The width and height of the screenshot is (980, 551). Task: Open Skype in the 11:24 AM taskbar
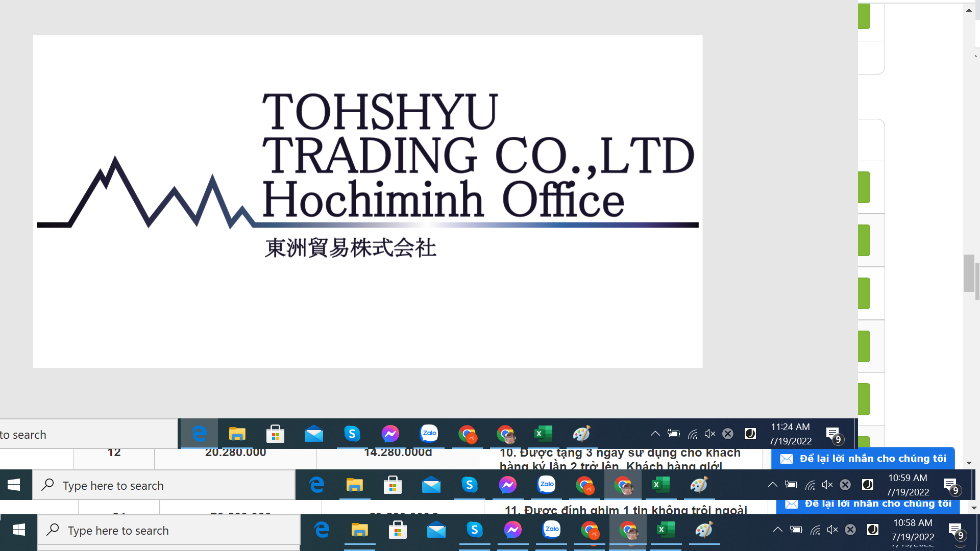tap(352, 434)
